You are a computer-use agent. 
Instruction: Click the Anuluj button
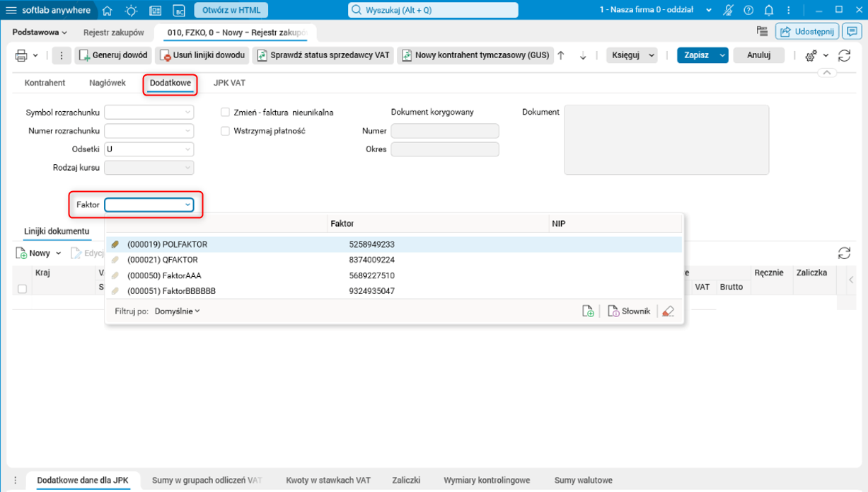tap(759, 55)
